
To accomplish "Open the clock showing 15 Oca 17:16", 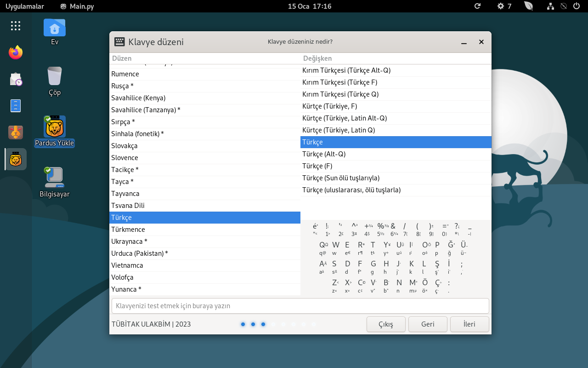I will [x=310, y=6].
